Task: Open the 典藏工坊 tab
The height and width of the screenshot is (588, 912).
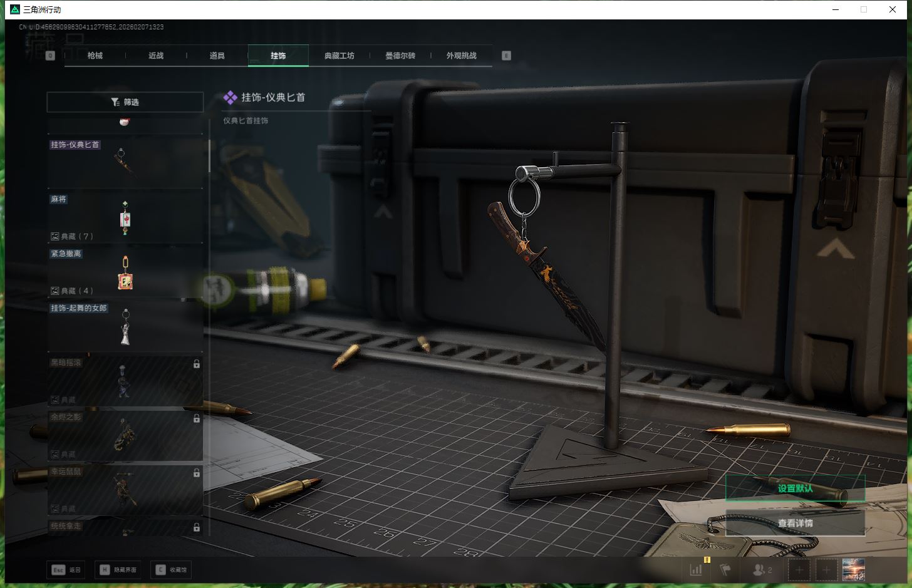Action: (339, 56)
